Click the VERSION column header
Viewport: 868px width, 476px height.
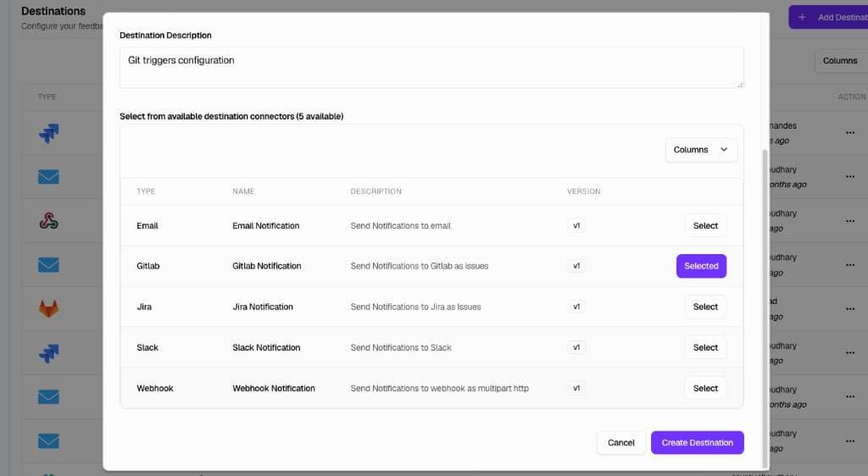[x=583, y=191]
